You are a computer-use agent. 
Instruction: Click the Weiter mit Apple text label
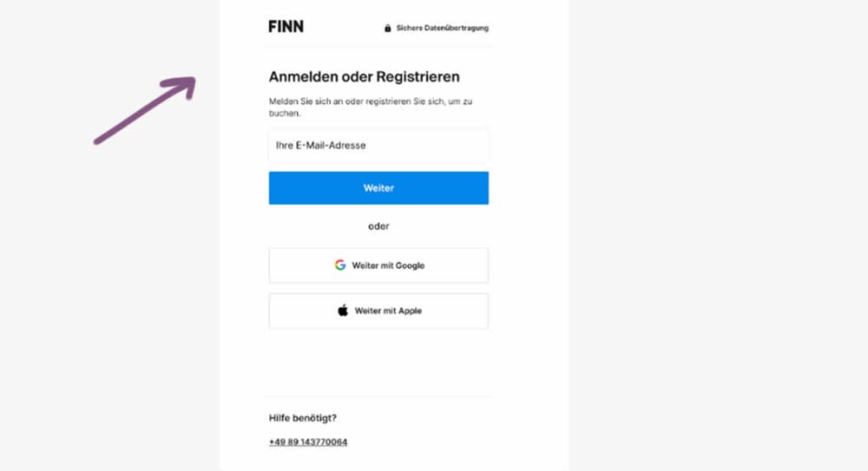(388, 311)
